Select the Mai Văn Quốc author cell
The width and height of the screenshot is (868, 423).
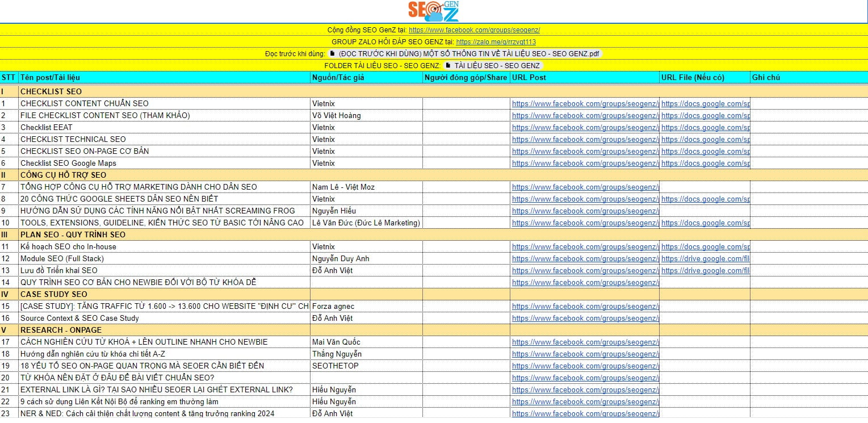pos(366,342)
